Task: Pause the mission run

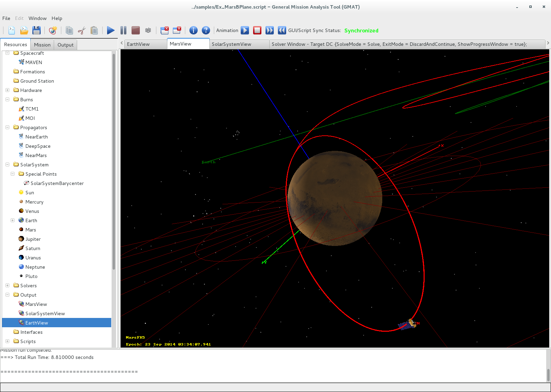Action: (123, 30)
